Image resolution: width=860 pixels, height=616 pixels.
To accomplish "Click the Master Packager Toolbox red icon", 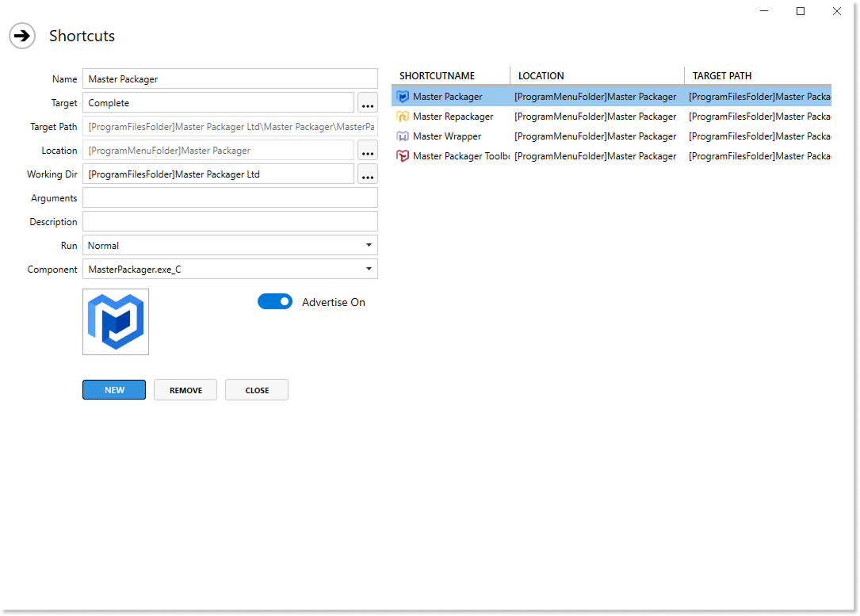I will coord(403,156).
